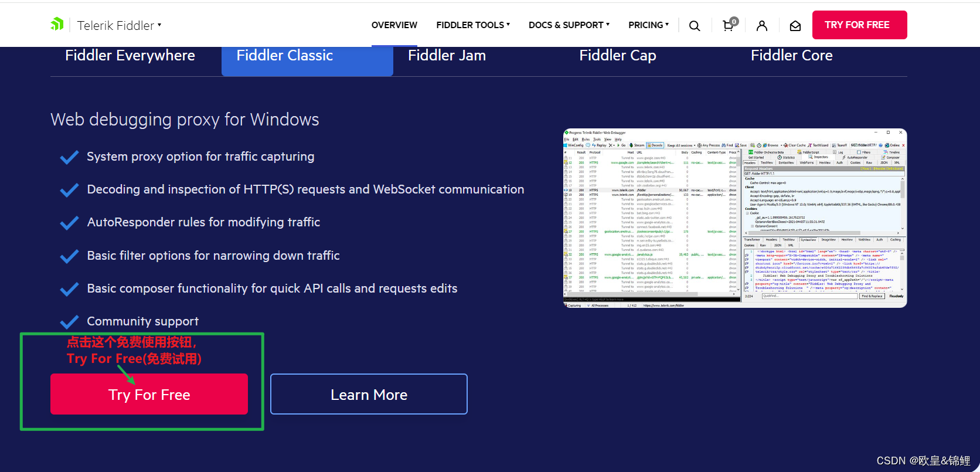Click 'System proxy option for traffic capturing' text

(x=200, y=157)
